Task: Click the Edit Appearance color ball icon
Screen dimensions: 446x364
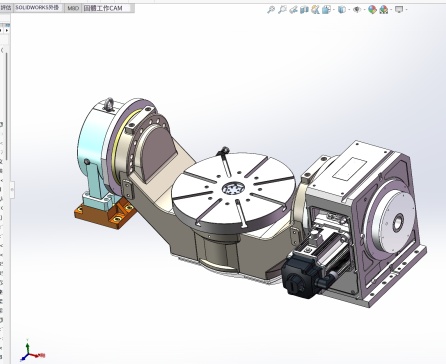Action: pyautogui.click(x=372, y=10)
